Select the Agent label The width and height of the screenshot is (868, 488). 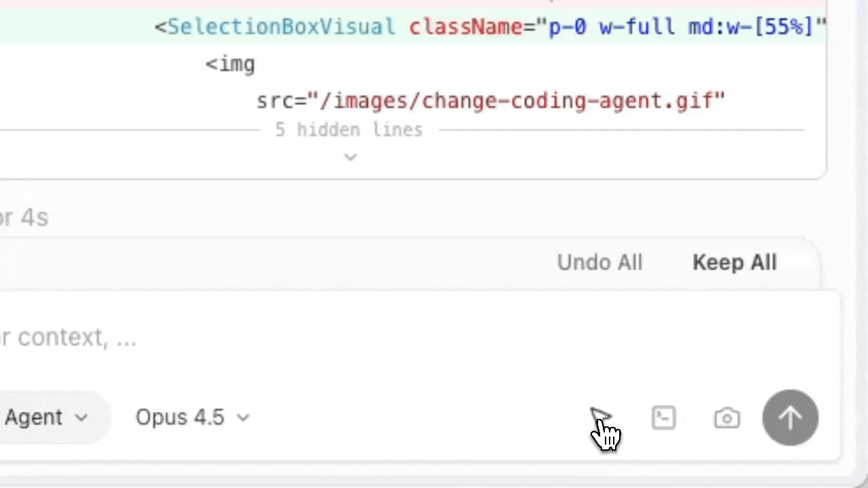coord(33,418)
